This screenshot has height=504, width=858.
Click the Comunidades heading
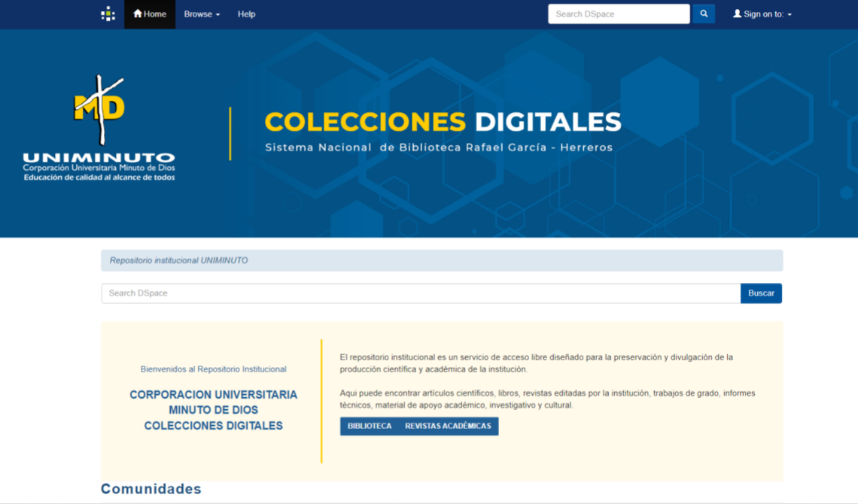(x=151, y=489)
